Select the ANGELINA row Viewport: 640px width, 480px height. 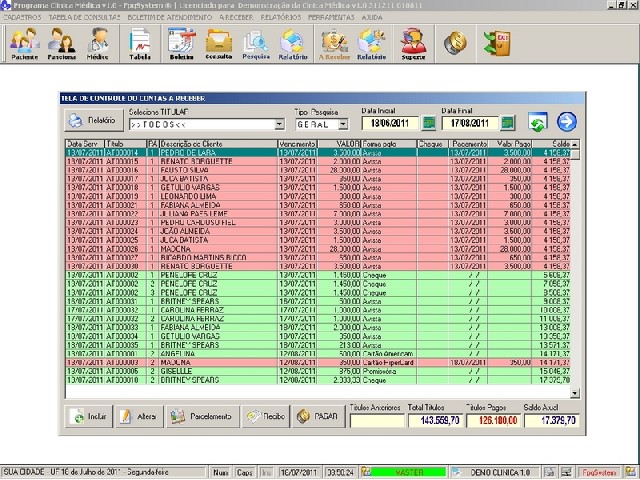tap(318, 354)
